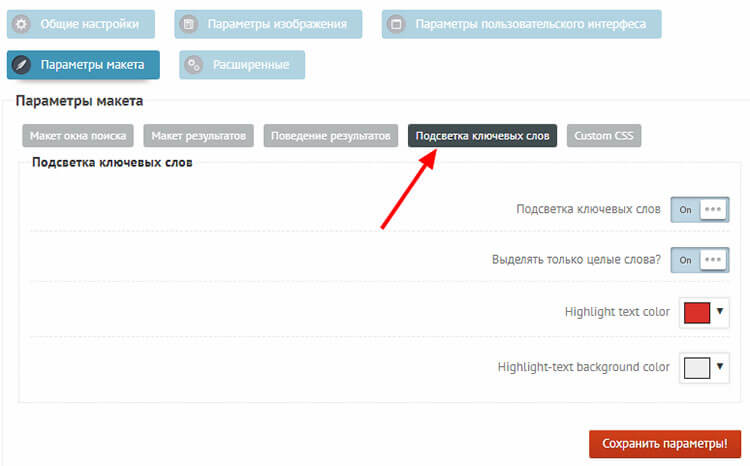The image size is (750, 466).
Task: Click the brush icon on Параметры макета
Action: 20,65
